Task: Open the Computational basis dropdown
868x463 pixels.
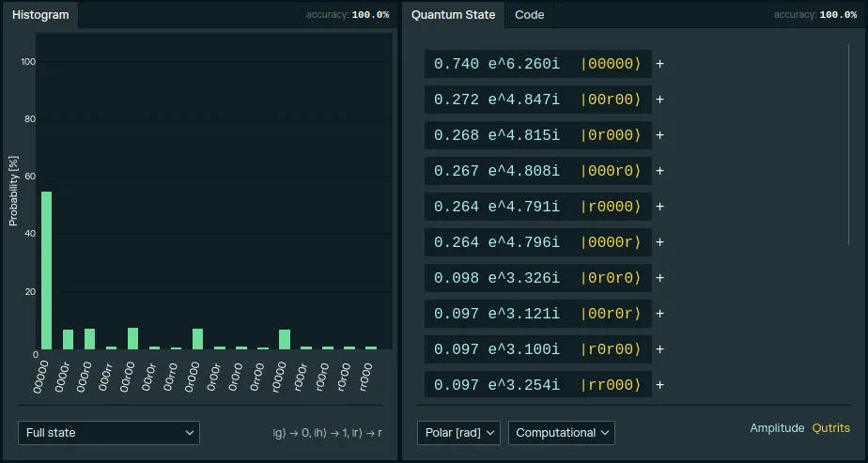Action: 561,433
